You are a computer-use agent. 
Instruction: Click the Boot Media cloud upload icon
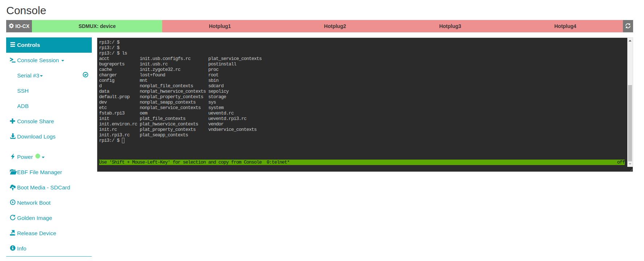point(13,187)
